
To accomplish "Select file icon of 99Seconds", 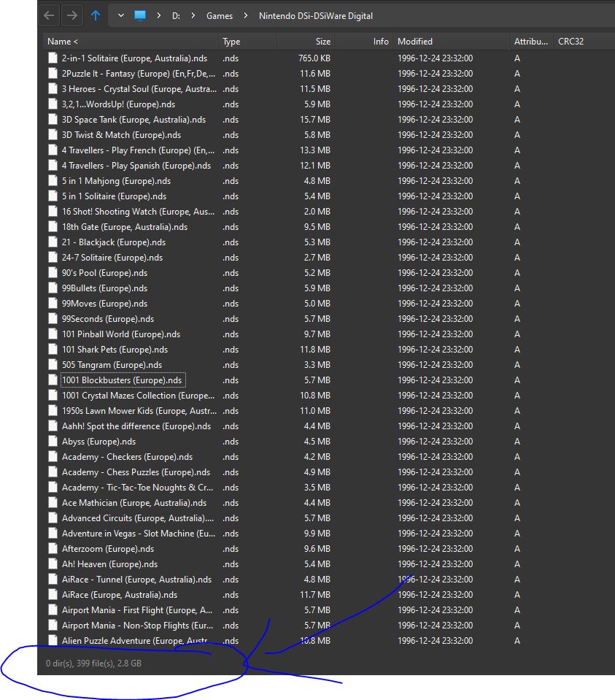I will click(x=53, y=319).
